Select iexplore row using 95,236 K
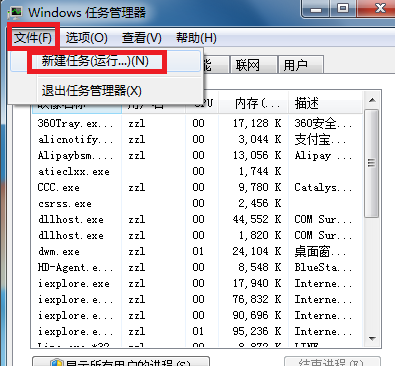396x371 pixels. 197,331
